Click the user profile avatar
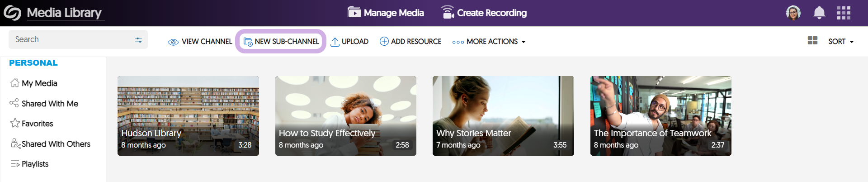Viewport: 868px width, 182px height. point(793,13)
